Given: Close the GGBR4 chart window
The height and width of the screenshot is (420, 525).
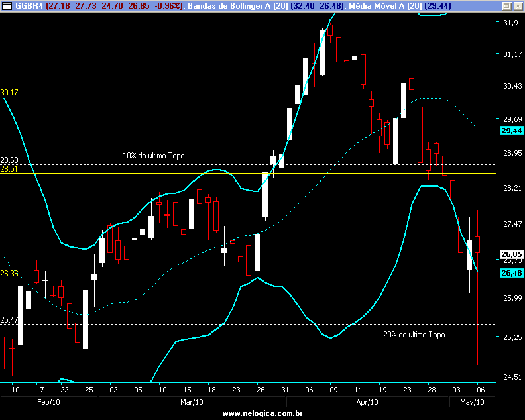Looking at the screenshot, I should pyautogui.click(x=518, y=6).
